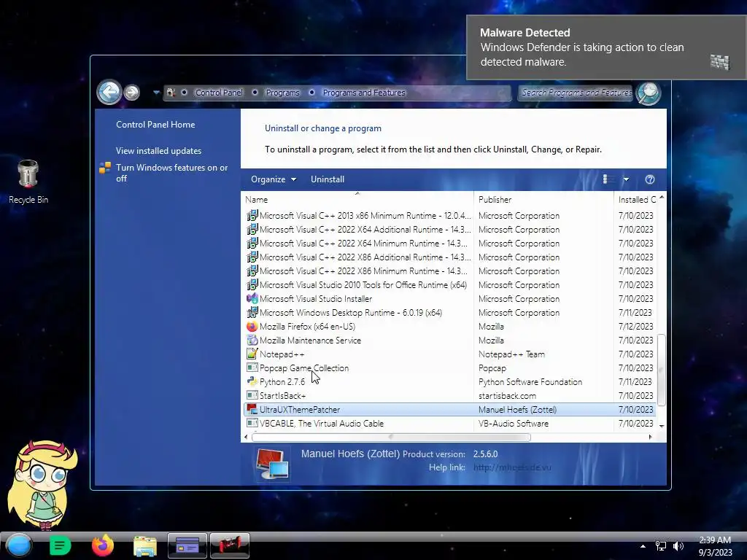Click Programs and Features breadcrumb
Image resolution: width=747 pixels, height=560 pixels.
pos(364,93)
